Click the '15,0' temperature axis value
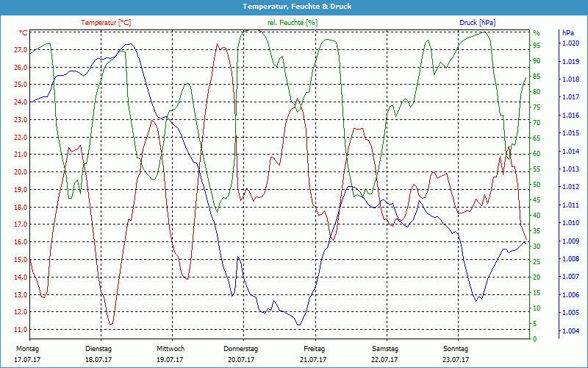This screenshot has width=588, height=368. point(21,260)
